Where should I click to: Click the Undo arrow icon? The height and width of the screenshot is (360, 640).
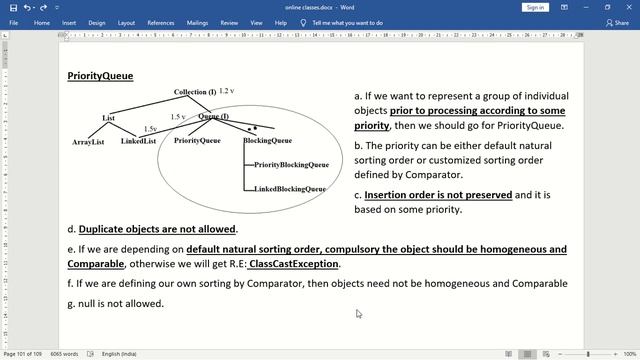[x=27, y=7]
